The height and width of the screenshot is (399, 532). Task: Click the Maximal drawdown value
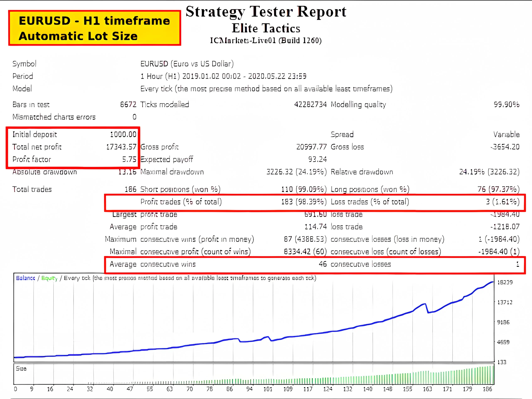click(296, 172)
